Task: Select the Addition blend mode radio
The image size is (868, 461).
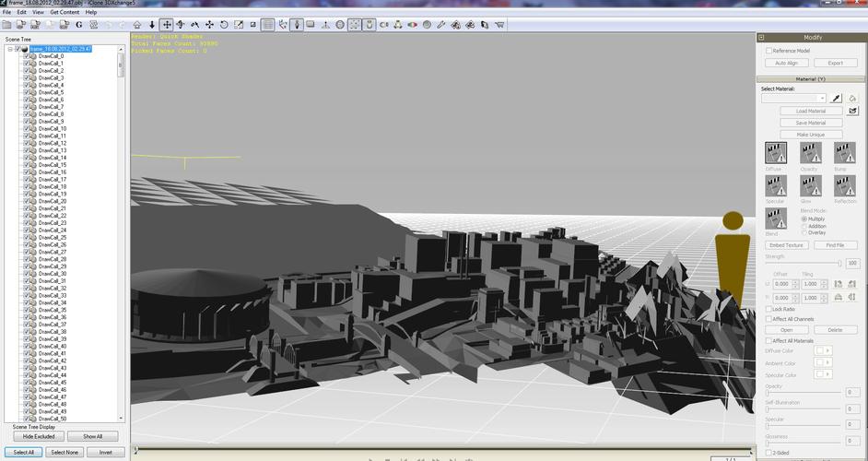Action: click(803, 226)
